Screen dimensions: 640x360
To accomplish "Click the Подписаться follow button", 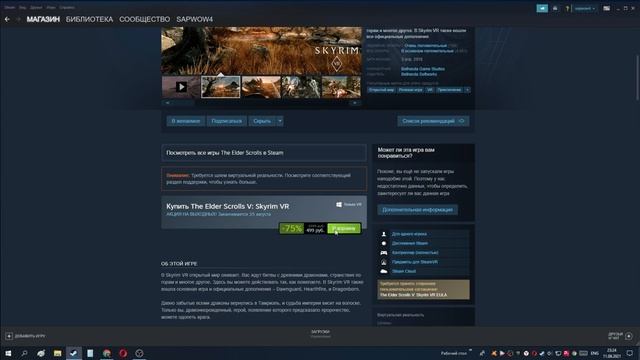I will (227, 121).
